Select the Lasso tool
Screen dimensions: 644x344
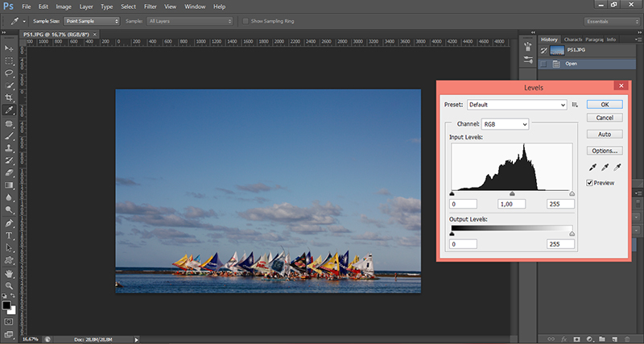tap(10, 73)
